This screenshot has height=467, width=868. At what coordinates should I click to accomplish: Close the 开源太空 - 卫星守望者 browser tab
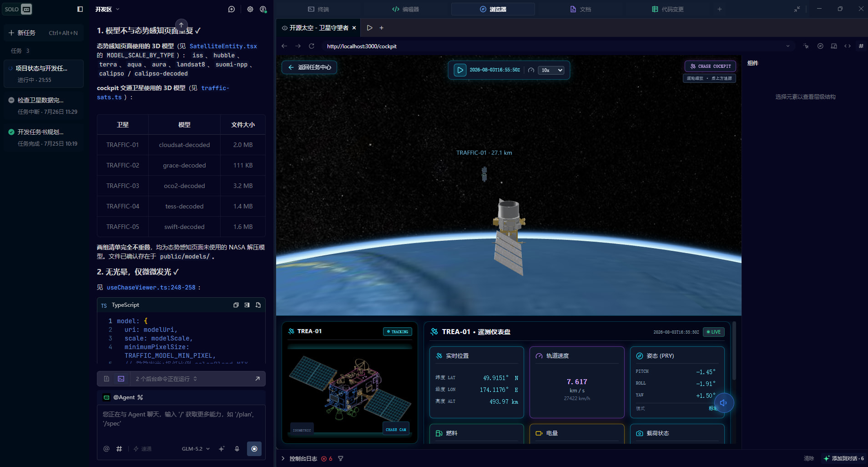[354, 28]
